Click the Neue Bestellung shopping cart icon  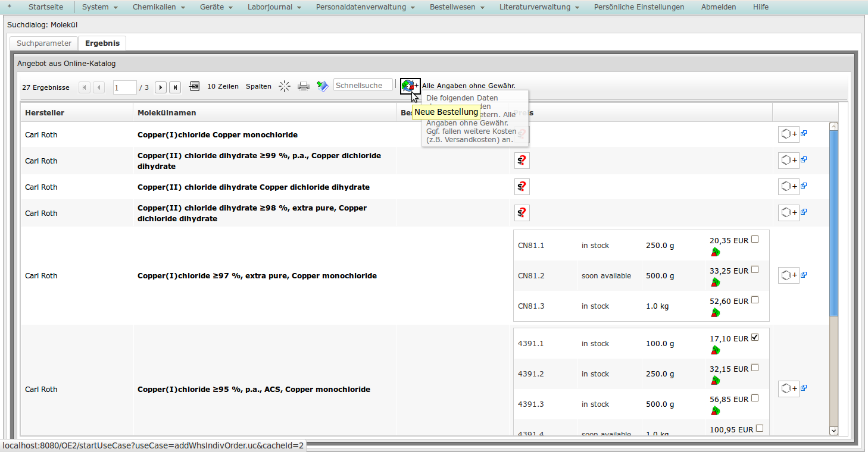[410, 86]
